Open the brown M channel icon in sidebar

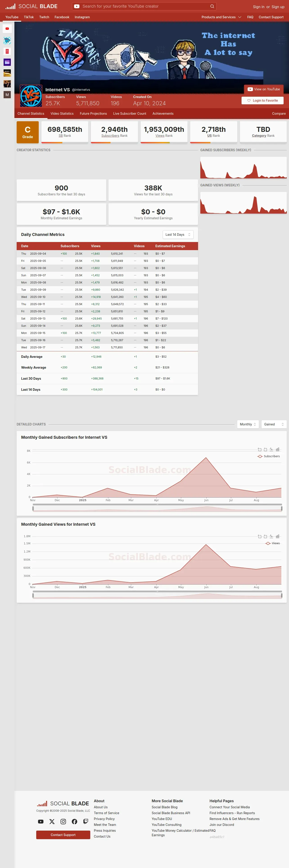[x=7, y=95]
